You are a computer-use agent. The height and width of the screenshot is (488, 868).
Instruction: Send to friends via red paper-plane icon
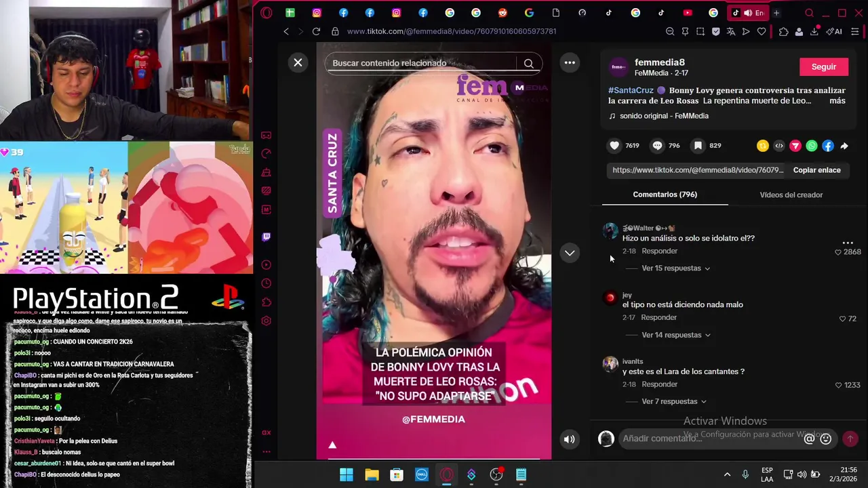[795, 146]
